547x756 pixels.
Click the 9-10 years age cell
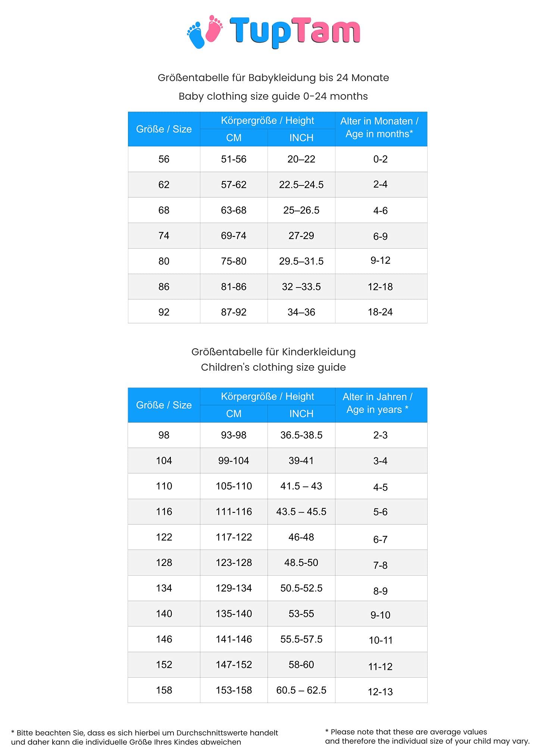coord(380,615)
